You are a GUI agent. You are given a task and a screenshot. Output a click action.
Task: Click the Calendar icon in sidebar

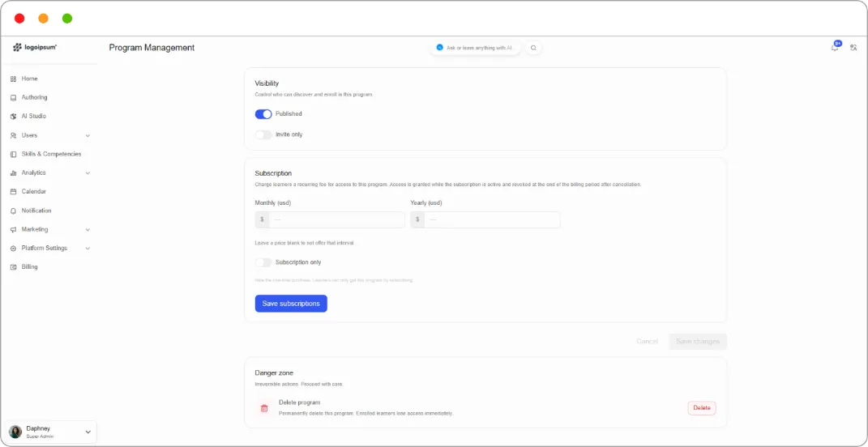click(13, 192)
